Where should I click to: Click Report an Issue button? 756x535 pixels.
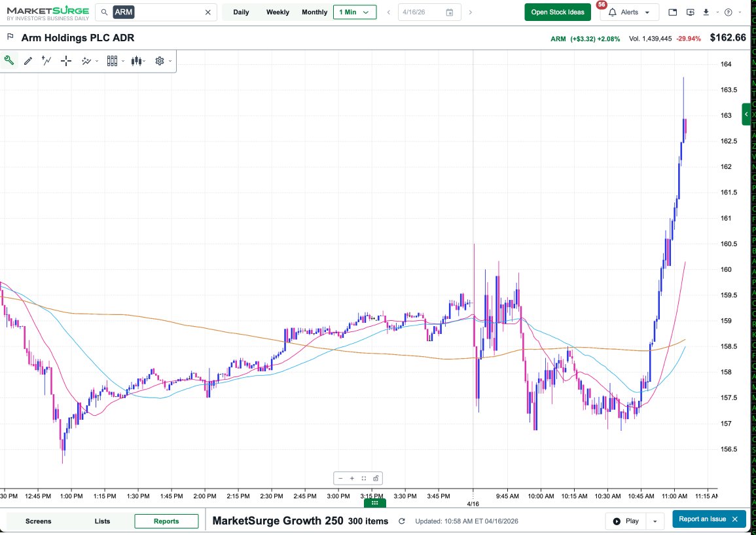tap(702, 519)
